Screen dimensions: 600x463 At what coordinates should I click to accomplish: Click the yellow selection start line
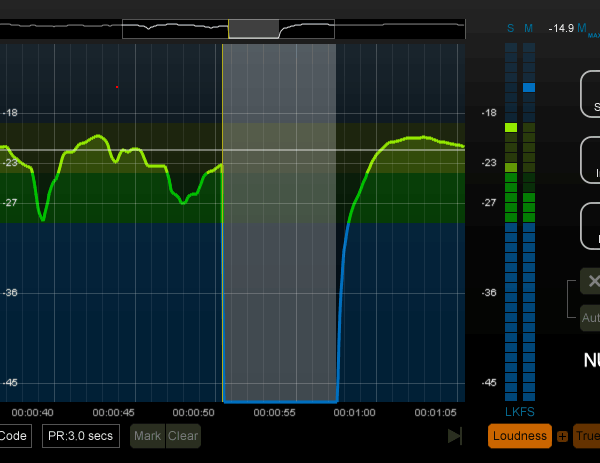[x=222, y=250]
